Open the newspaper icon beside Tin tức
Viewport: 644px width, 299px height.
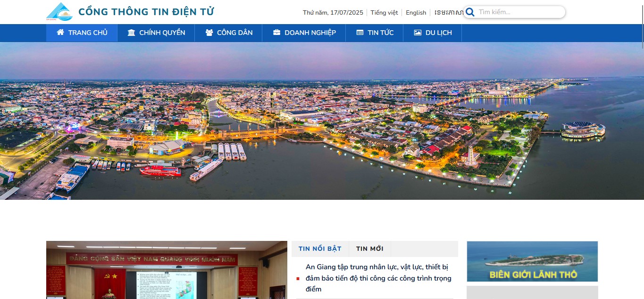point(360,33)
